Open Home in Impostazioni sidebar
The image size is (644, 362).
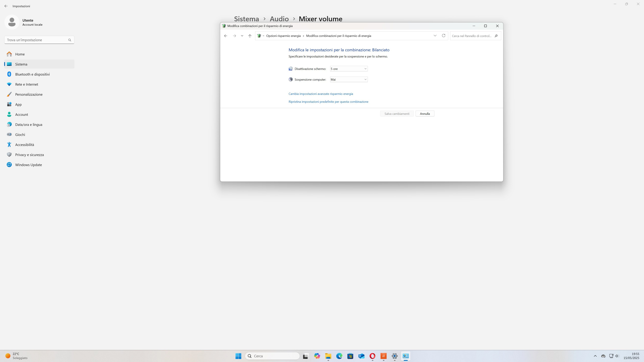coord(39,54)
